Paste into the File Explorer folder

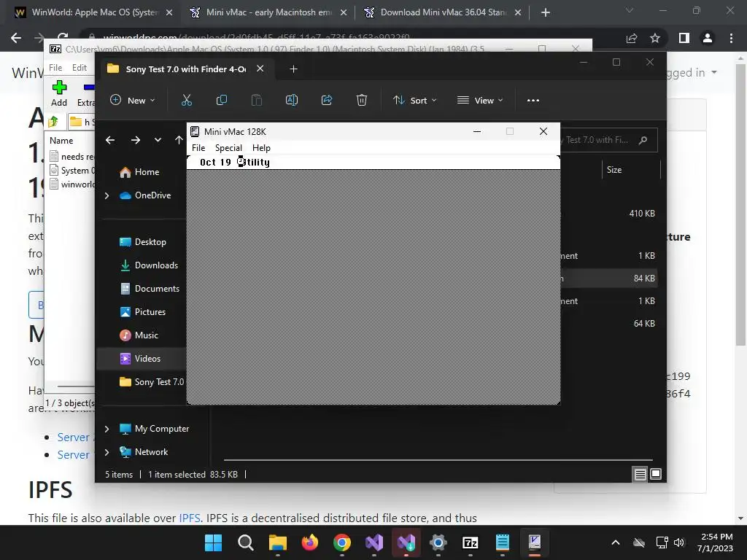pos(257,101)
